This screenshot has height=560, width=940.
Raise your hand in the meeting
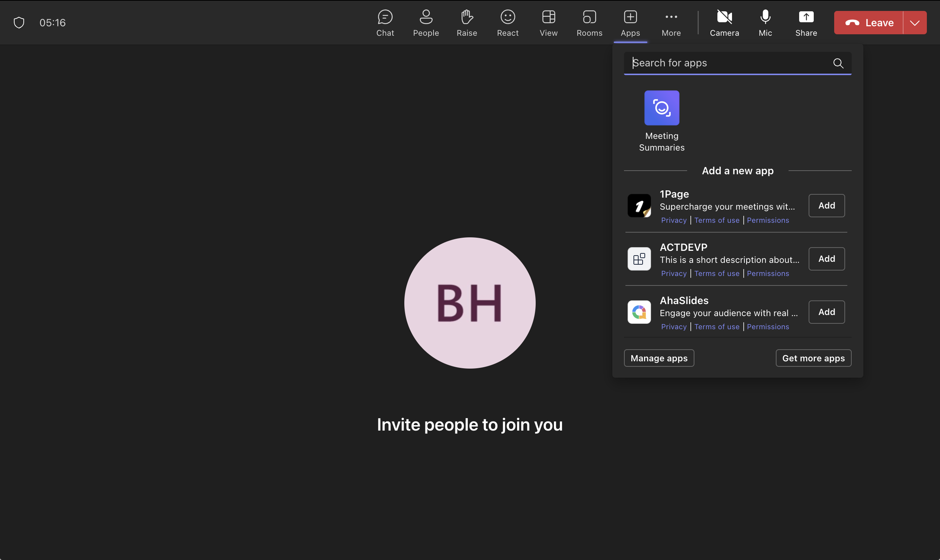[x=466, y=23]
